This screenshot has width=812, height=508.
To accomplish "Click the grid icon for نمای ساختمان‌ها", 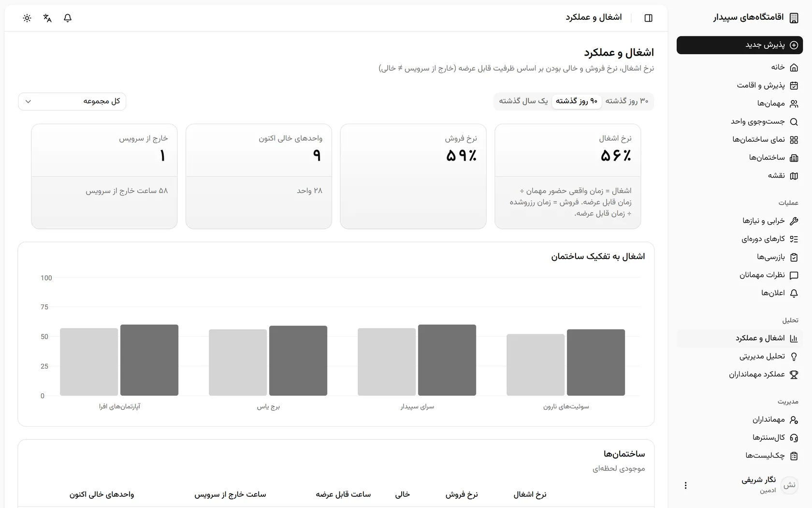I will (794, 140).
